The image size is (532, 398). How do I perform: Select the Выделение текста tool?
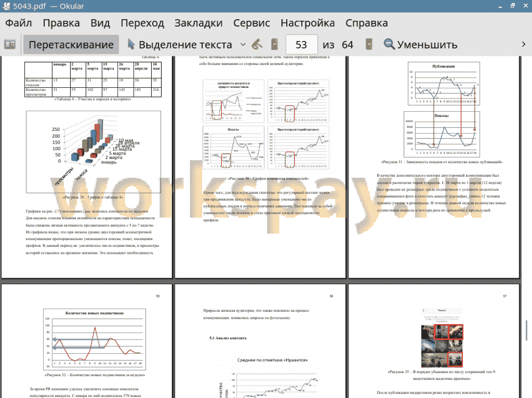[x=180, y=45]
